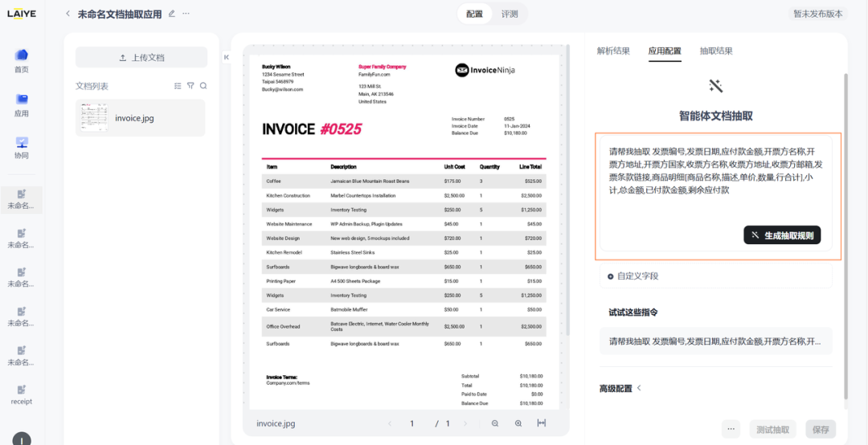Click the 上传文档 upload button

point(141,58)
